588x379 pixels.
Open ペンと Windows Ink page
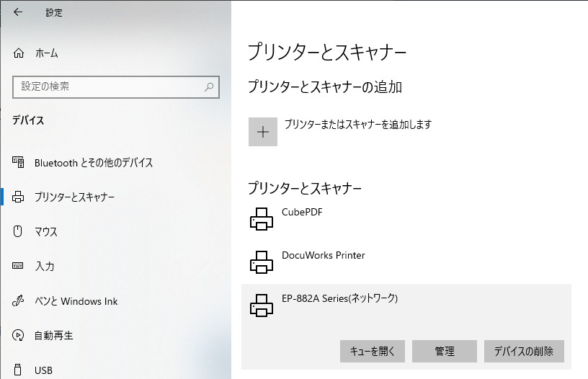[x=76, y=301]
